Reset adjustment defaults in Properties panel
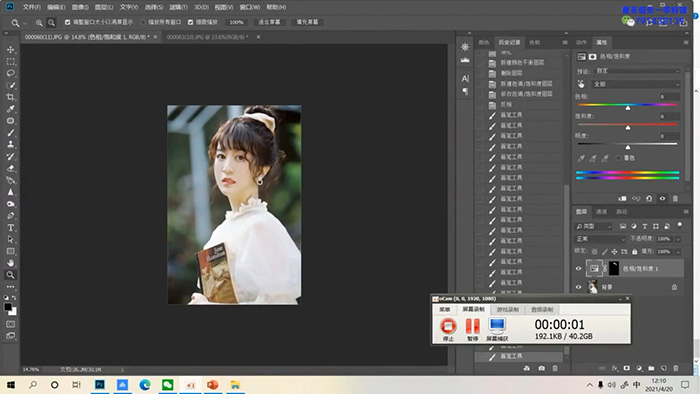This screenshot has width=700, height=394. tap(649, 199)
